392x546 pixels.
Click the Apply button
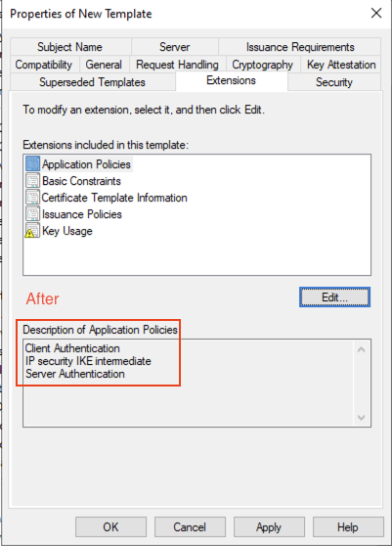tap(269, 526)
